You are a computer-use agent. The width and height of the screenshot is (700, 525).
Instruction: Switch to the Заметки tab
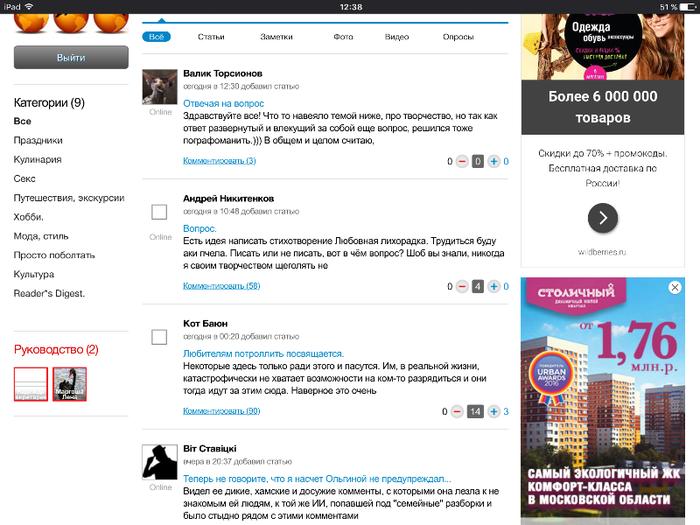[276, 37]
